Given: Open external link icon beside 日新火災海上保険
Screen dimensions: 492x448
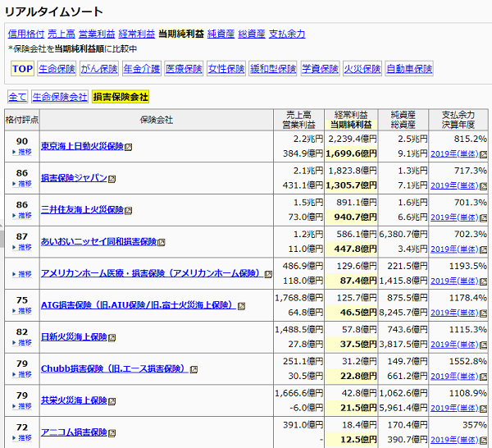Looking at the screenshot, I should pos(112,338).
